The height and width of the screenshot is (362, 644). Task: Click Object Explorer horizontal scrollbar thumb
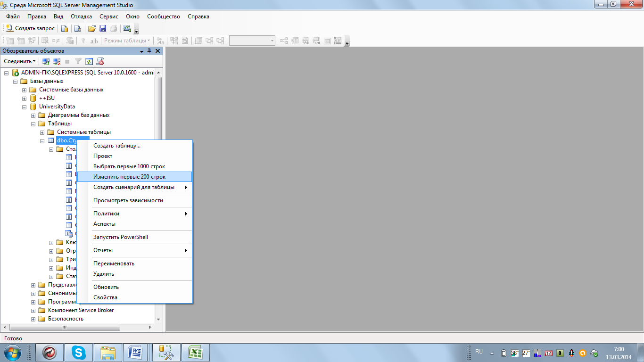click(65, 327)
